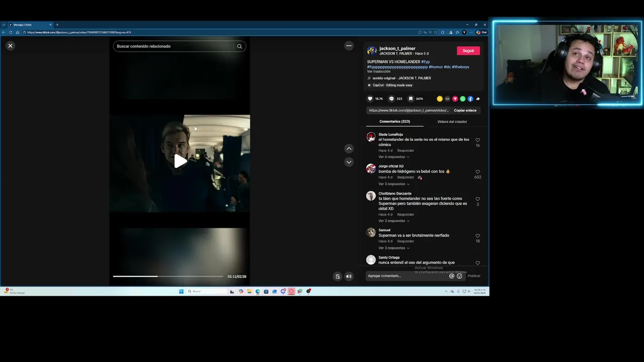Go to next video with down arrow
644x362 pixels.
point(349,162)
